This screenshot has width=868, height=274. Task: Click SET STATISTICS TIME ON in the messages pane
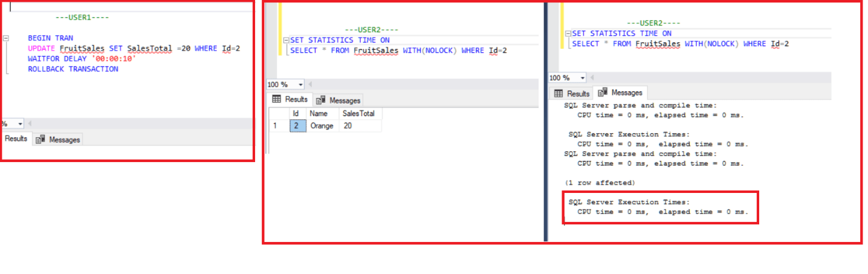[622, 34]
